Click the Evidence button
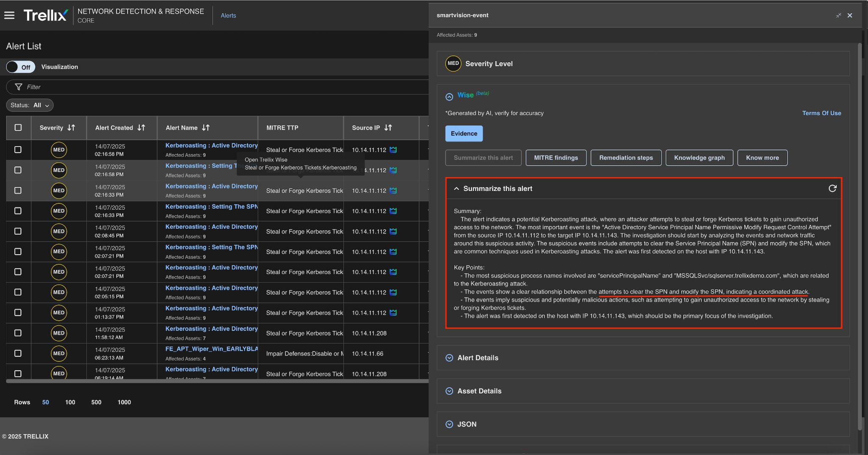This screenshot has height=455, width=868. click(x=464, y=133)
